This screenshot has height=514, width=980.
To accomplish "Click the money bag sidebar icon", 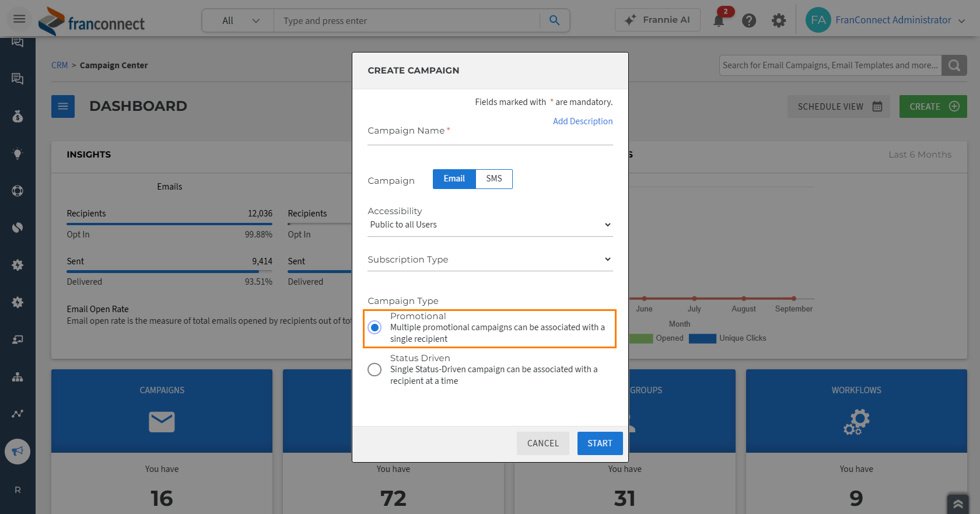I will tap(17, 116).
